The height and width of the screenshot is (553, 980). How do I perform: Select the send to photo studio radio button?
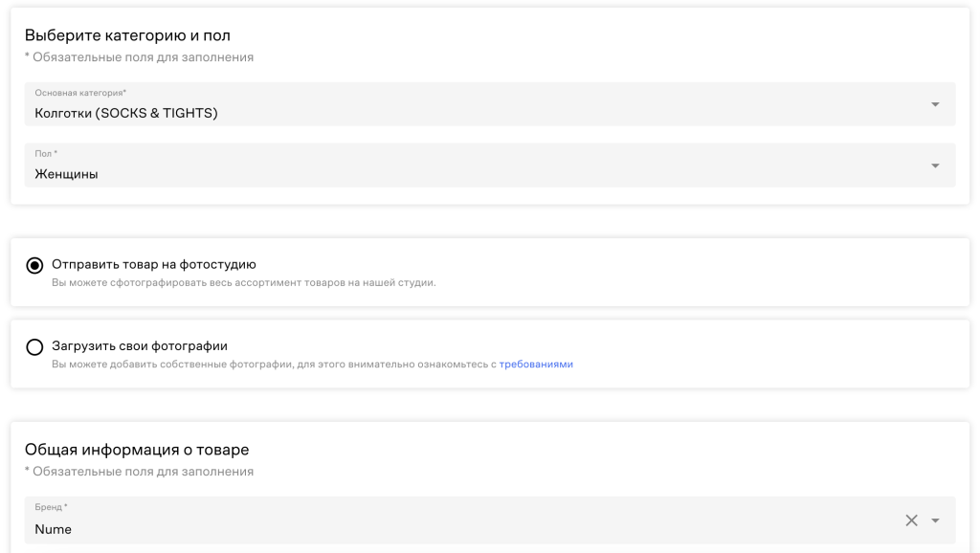click(35, 265)
